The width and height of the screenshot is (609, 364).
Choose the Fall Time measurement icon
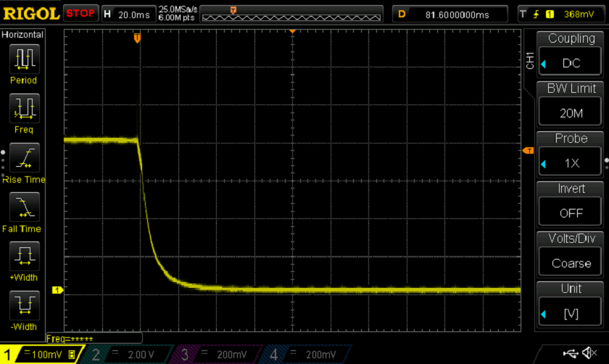click(x=23, y=207)
